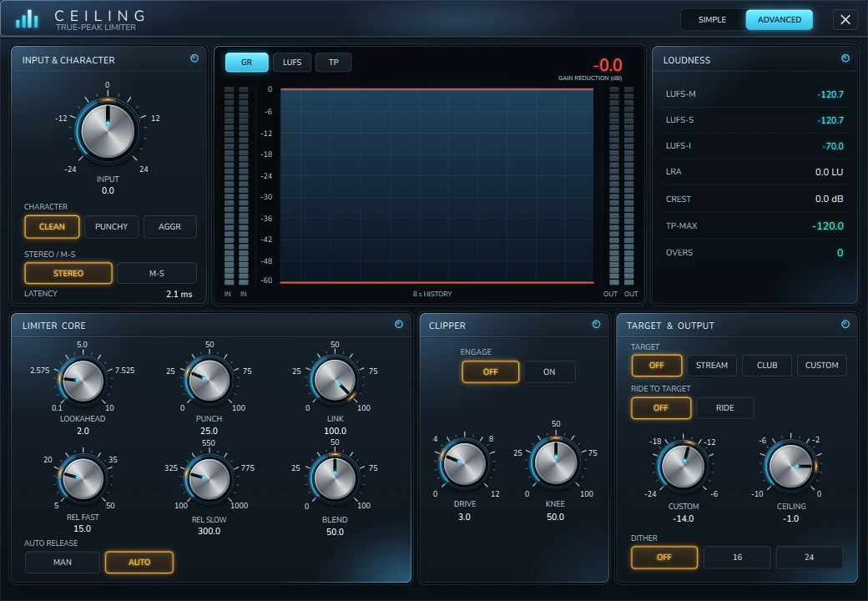The height and width of the screenshot is (601, 868).
Task: Click the Custom target knob
Action: coord(683,466)
